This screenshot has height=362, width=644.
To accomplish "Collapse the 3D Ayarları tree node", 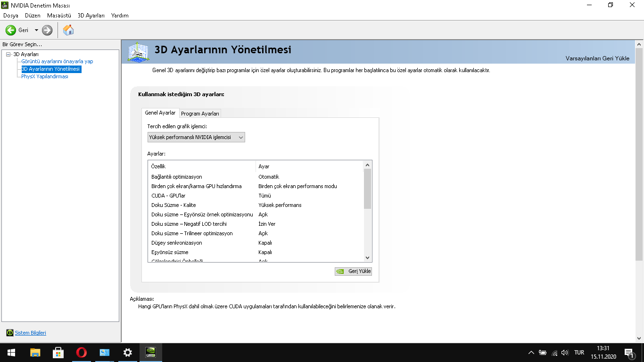I will tap(8, 54).
